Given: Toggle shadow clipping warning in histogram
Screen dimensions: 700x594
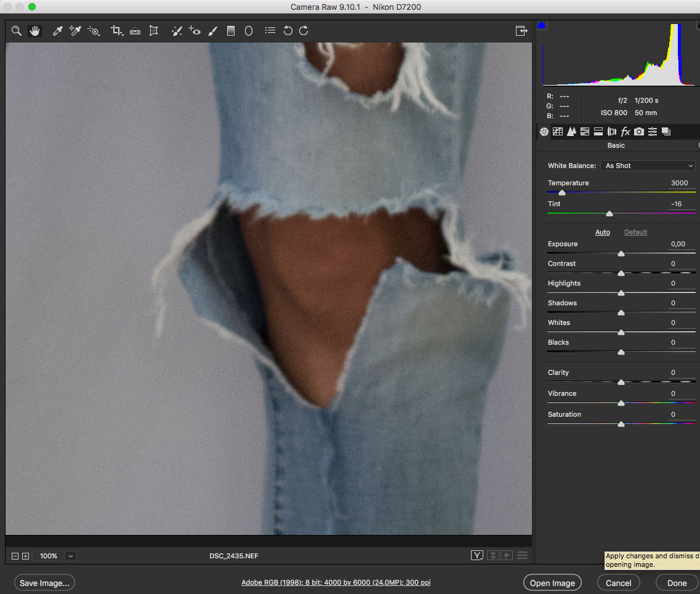Looking at the screenshot, I should pos(542,26).
